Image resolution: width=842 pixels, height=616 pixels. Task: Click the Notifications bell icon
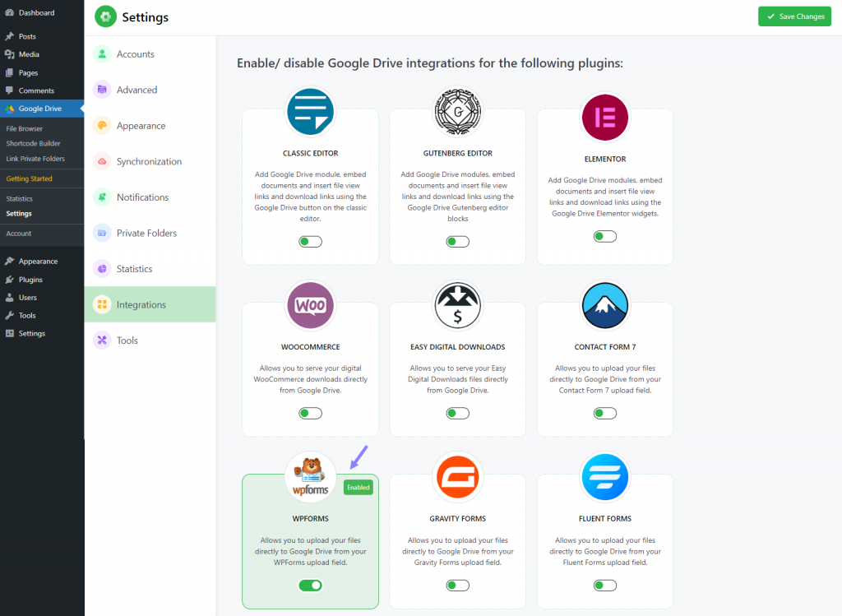102,197
